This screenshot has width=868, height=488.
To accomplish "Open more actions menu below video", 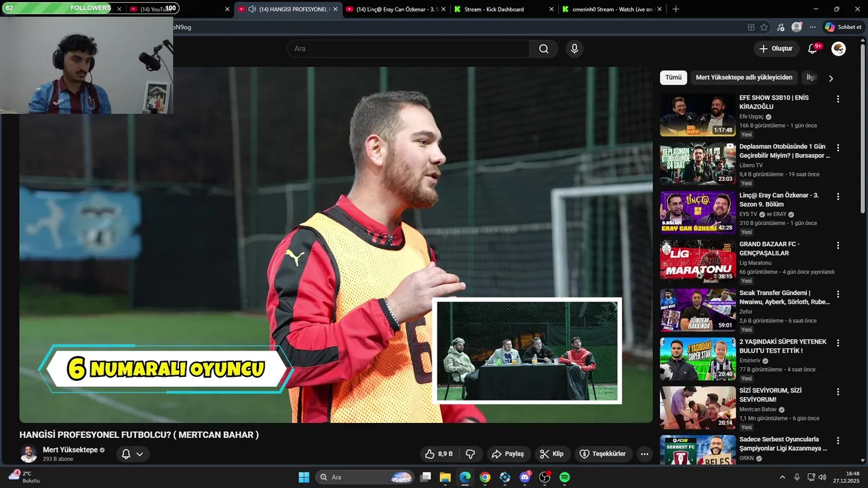I will pyautogui.click(x=645, y=454).
